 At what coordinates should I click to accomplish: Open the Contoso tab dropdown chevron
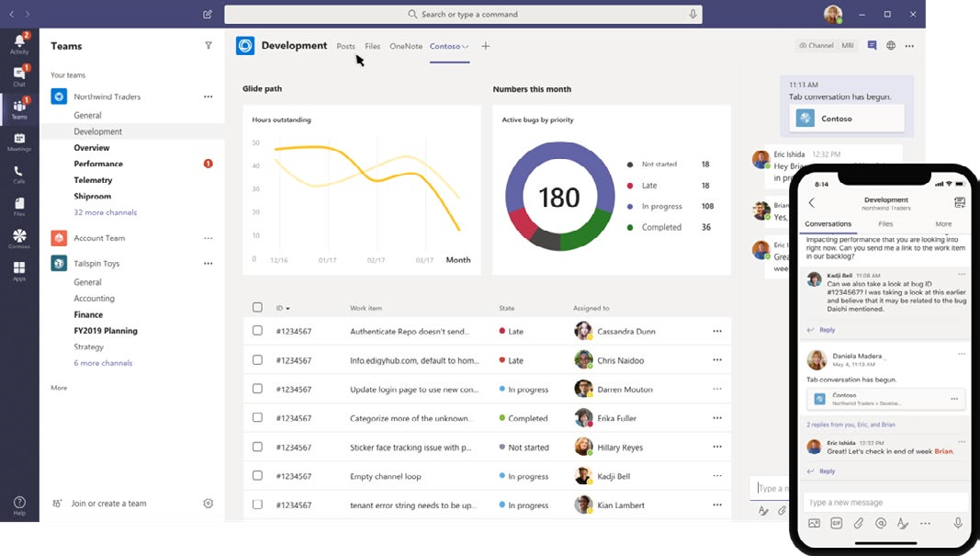coord(465,46)
